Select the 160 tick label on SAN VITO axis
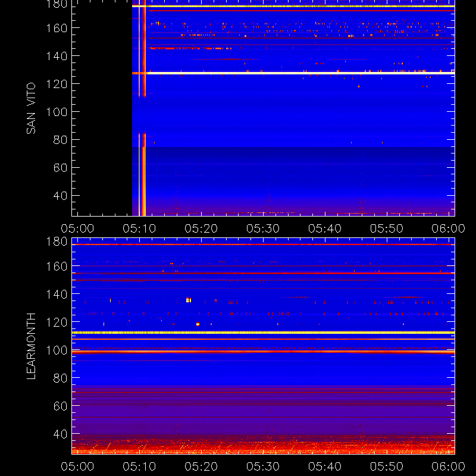The image size is (476, 476). [57, 28]
